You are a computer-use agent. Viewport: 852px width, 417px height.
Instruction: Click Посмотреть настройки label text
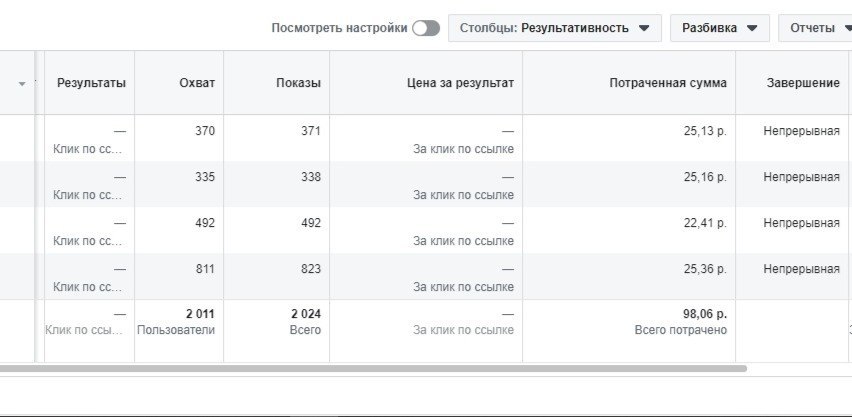(339, 28)
